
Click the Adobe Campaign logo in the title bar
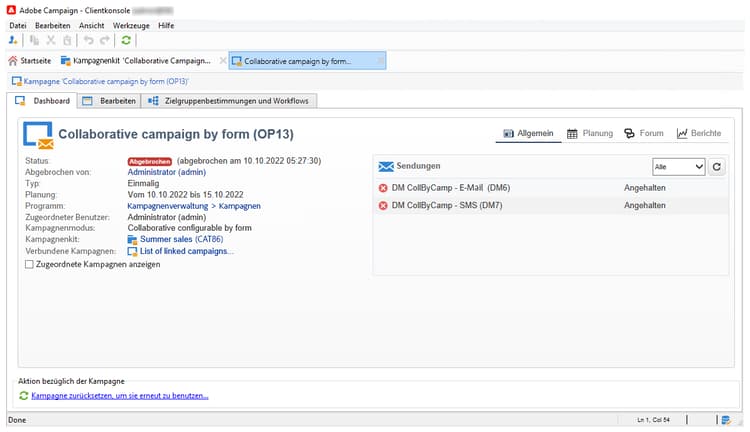pos(11,10)
